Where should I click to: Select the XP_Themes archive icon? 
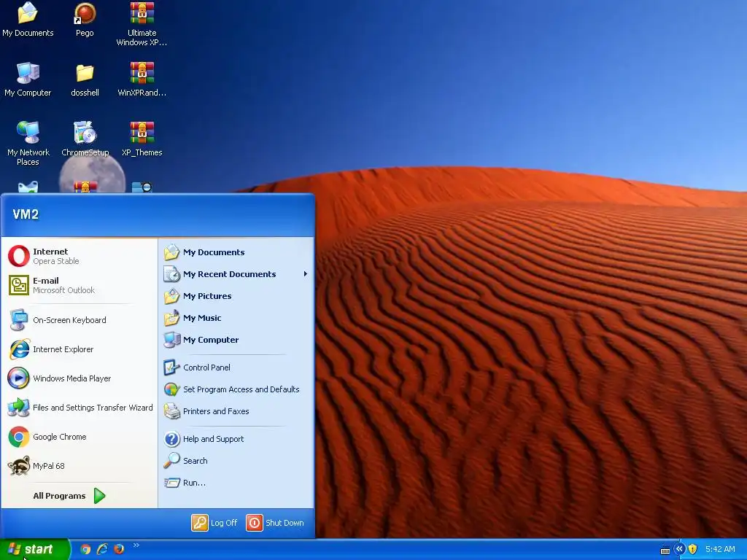142,139
